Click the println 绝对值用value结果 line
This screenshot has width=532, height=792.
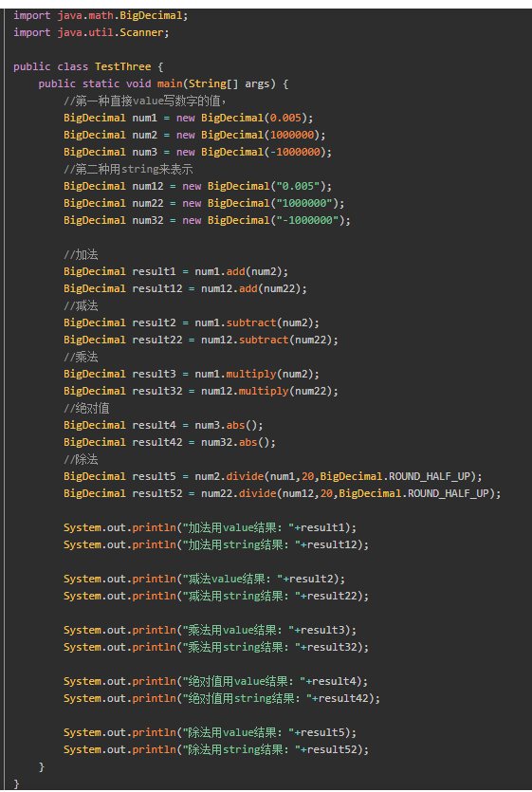click(x=215, y=681)
